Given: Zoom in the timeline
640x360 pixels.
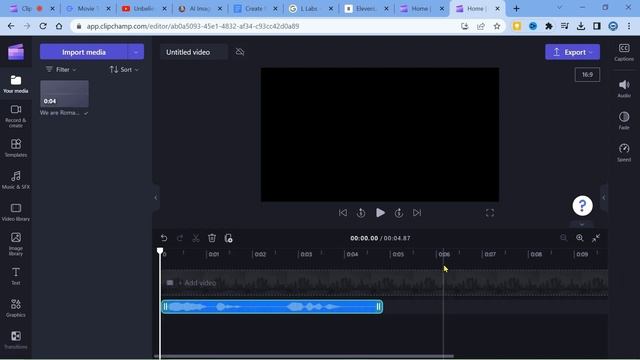Looking at the screenshot, I should [580, 238].
